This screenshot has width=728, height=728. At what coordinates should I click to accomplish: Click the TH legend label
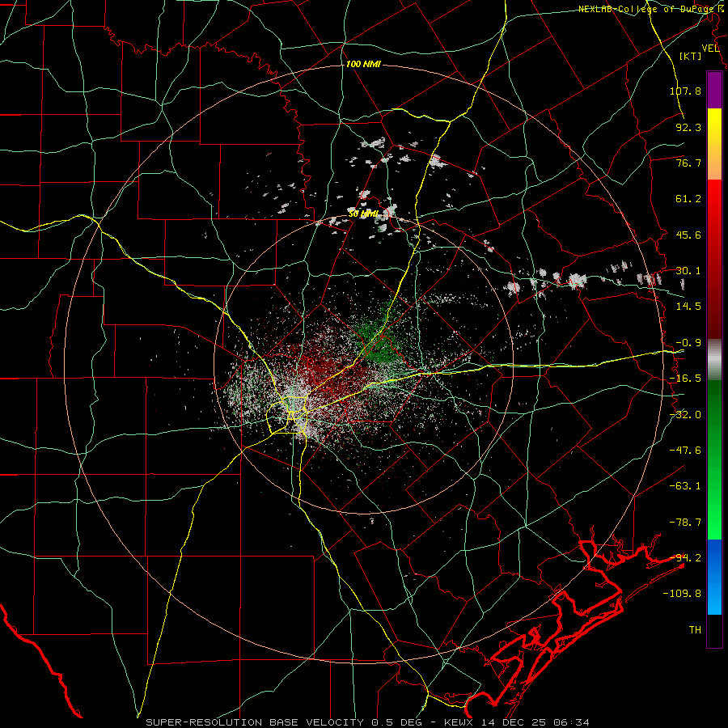coord(695,630)
